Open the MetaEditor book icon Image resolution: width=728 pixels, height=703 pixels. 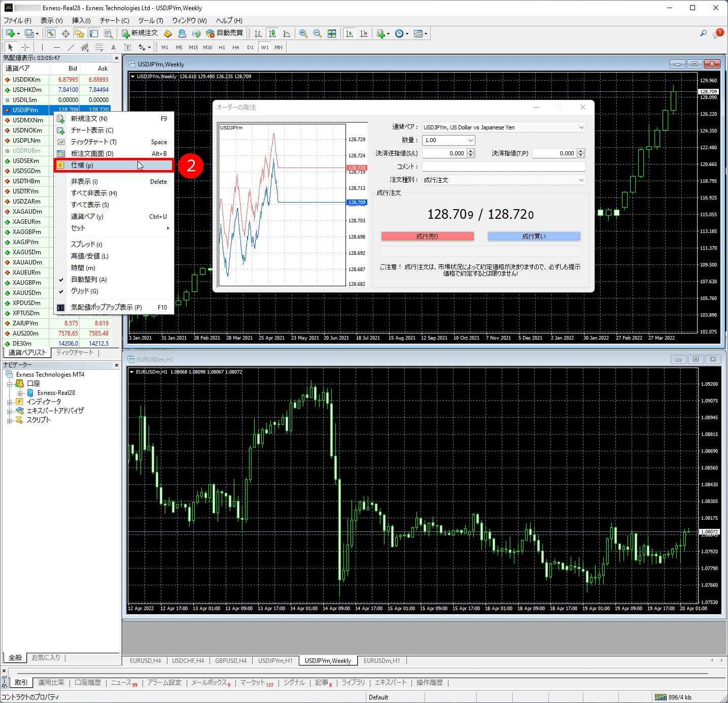tap(168, 34)
